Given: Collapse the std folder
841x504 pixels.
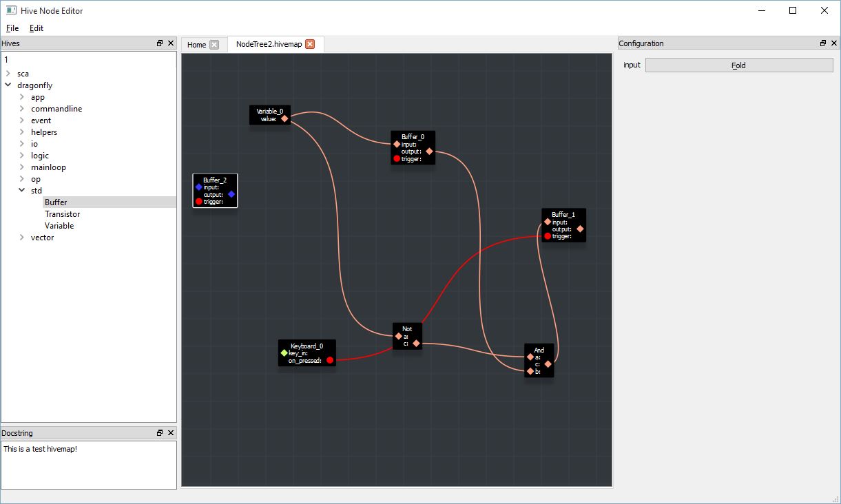Looking at the screenshot, I should [x=21, y=191].
